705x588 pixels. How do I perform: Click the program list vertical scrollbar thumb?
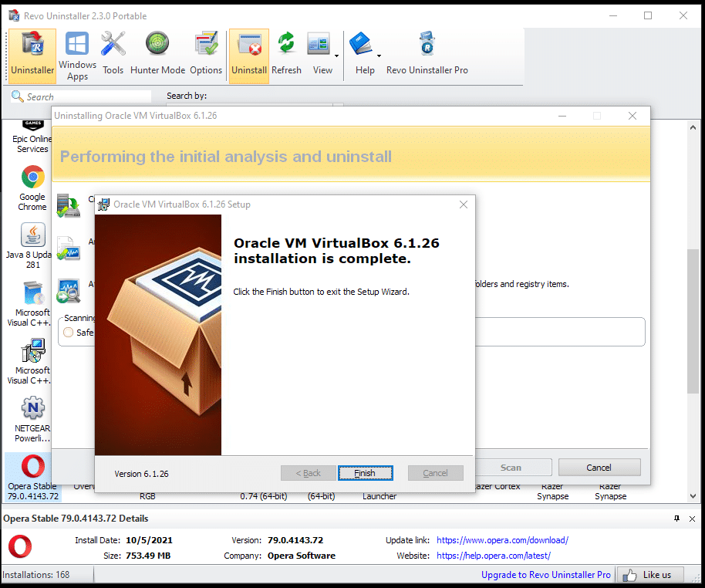[693, 322]
